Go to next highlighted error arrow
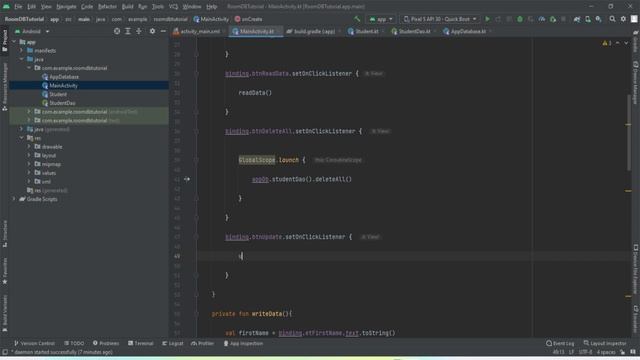 coord(626,43)
